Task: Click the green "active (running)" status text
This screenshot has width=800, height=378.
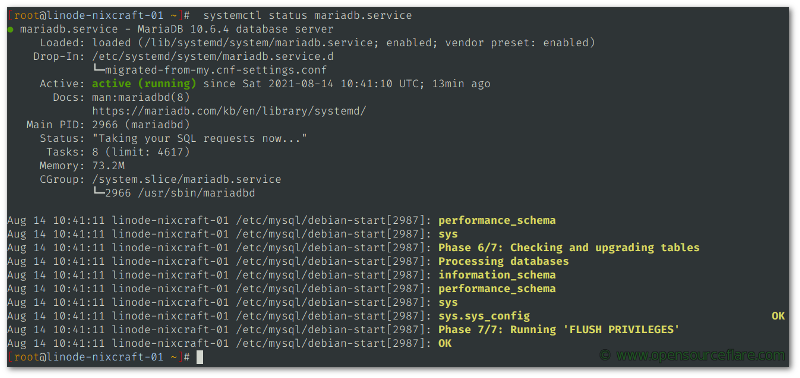Action: 144,84
